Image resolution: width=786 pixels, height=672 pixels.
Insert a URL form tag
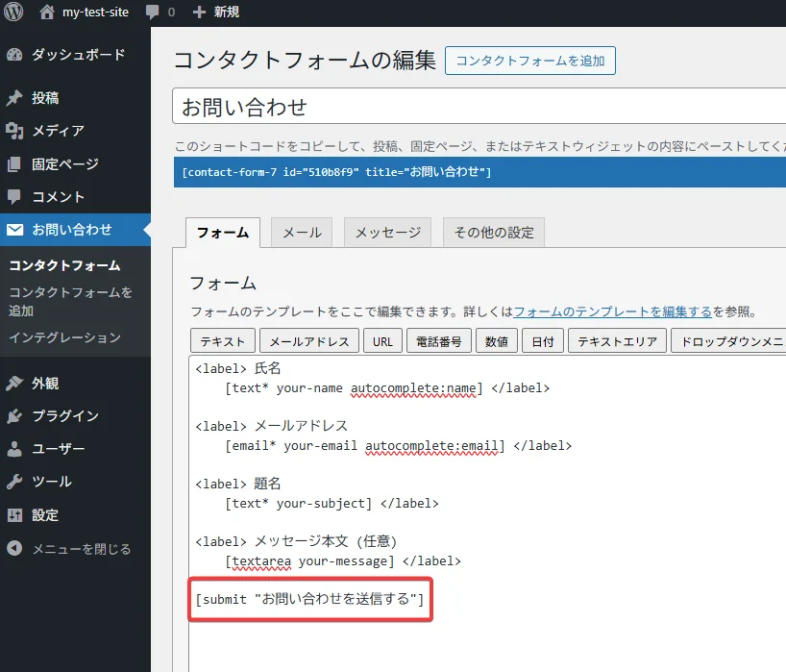383,341
